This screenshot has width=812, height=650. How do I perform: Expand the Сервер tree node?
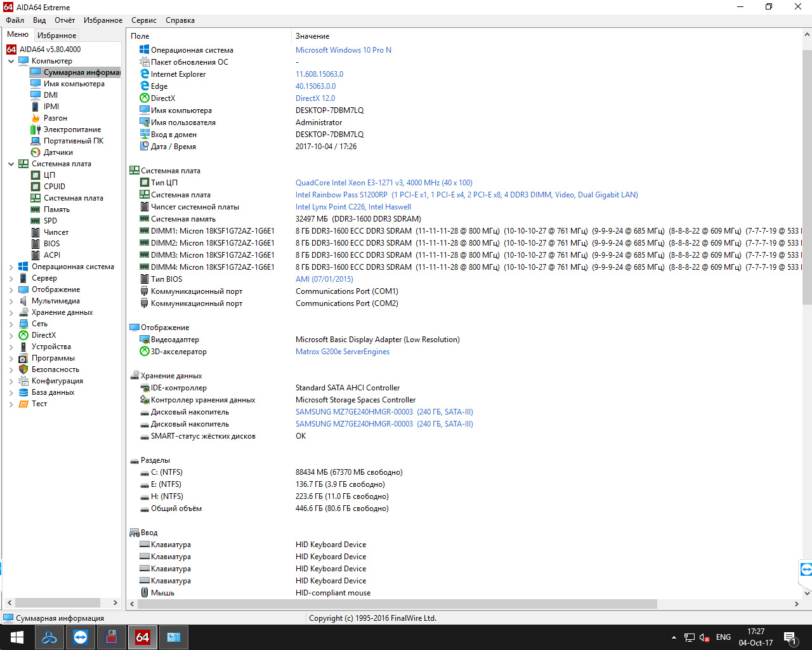click(x=11, y=278)
